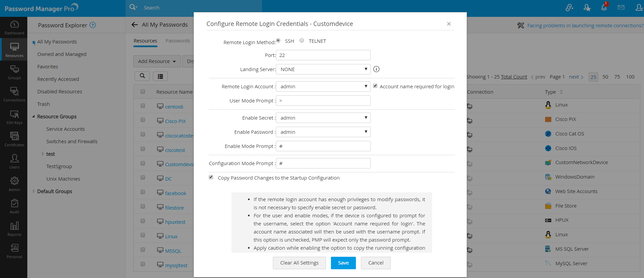Go to Certificates sidebar icon
The image size is (644, 278).
pos(14,139)
